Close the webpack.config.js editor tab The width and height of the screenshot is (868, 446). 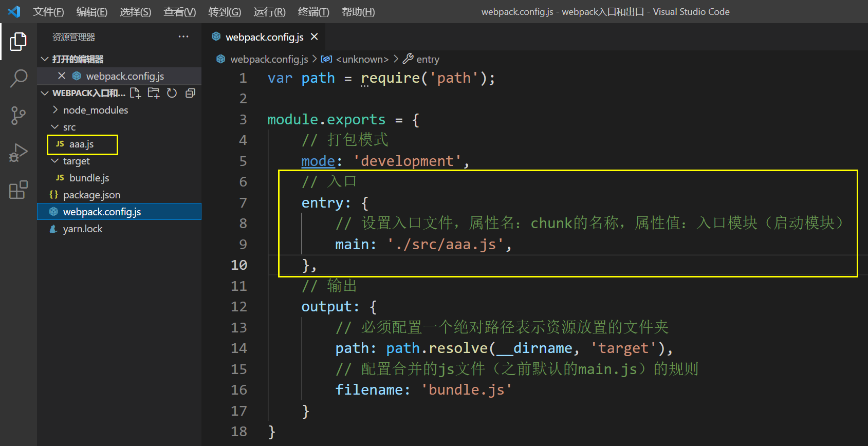(315, 36)
